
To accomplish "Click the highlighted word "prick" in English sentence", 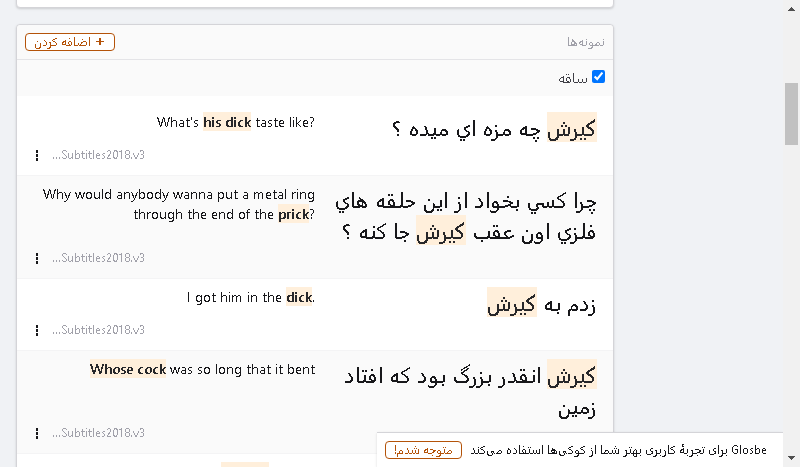I will pos(294,214).
